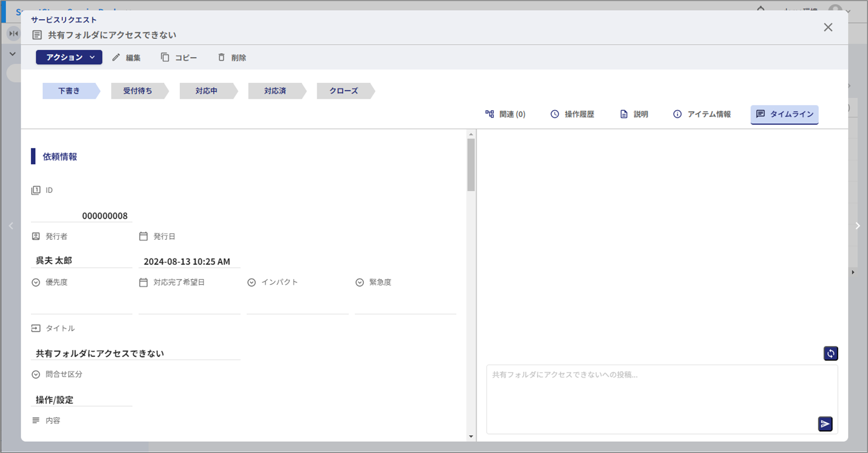Switch to the 操作履歴 tab
The height and width of the screenshot is (453, 868).
pyautogui.click(x=572, y=114)
